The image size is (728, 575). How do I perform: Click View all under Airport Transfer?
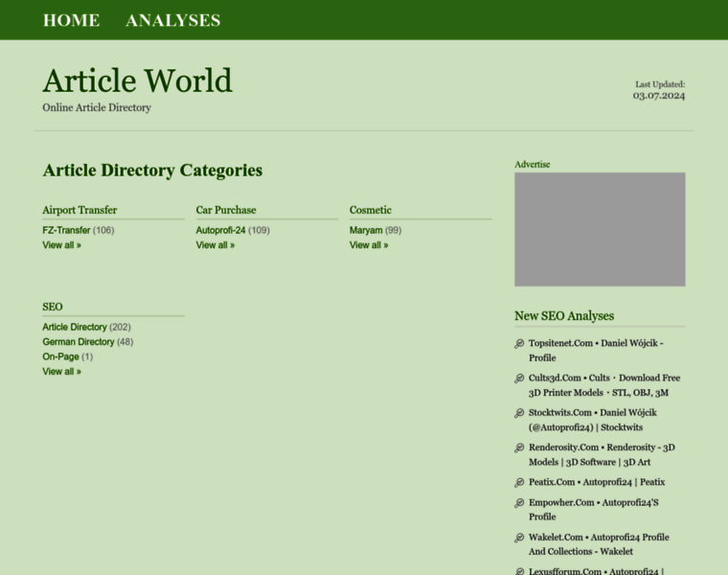tap(61, 245)
